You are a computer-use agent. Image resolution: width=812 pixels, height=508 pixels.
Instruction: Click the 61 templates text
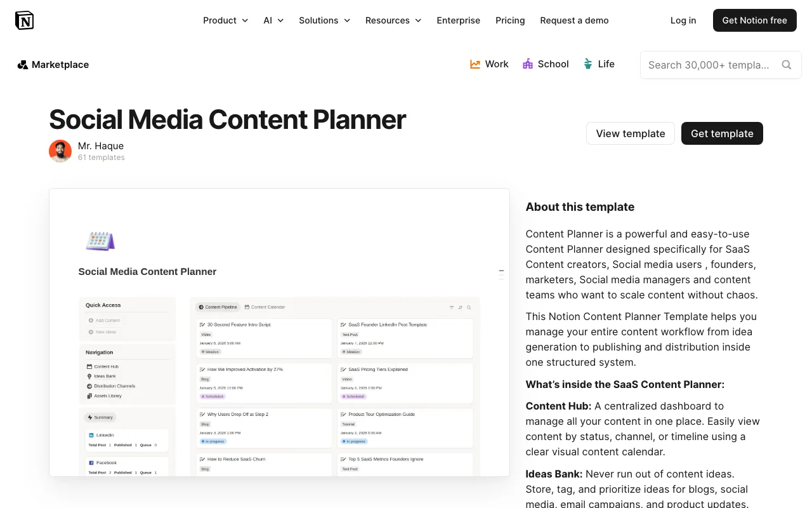point(101,157)
